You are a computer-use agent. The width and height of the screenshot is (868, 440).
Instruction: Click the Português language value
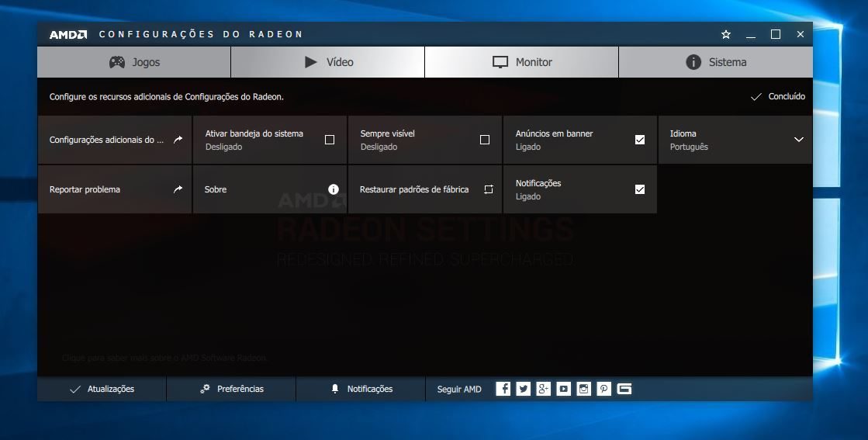pos(689,147)
